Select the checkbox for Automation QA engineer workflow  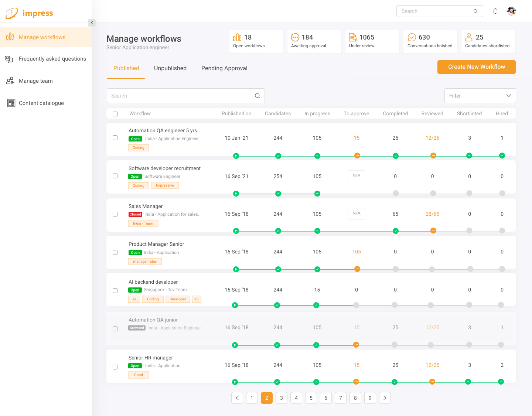coord(115,137)
